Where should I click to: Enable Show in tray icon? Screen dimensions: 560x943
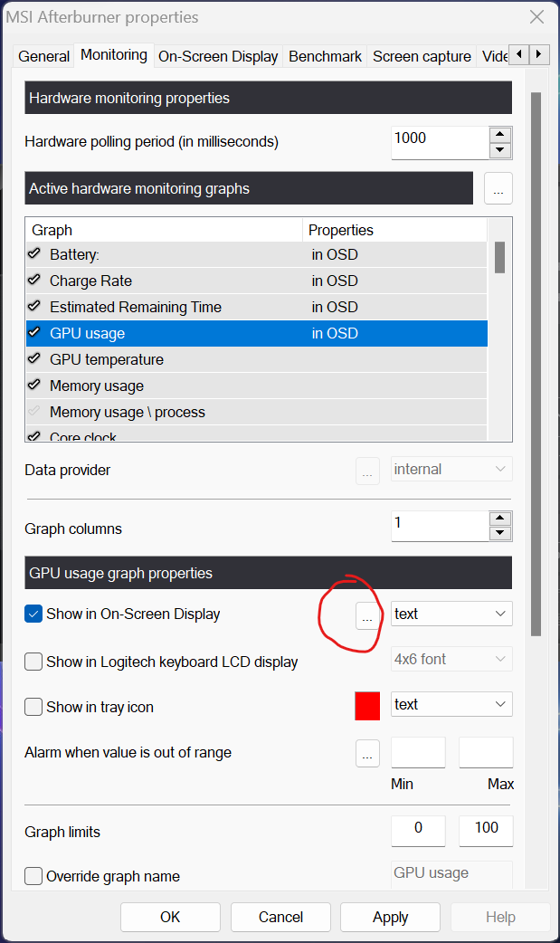pyautogui.click(x=33, y=707)
